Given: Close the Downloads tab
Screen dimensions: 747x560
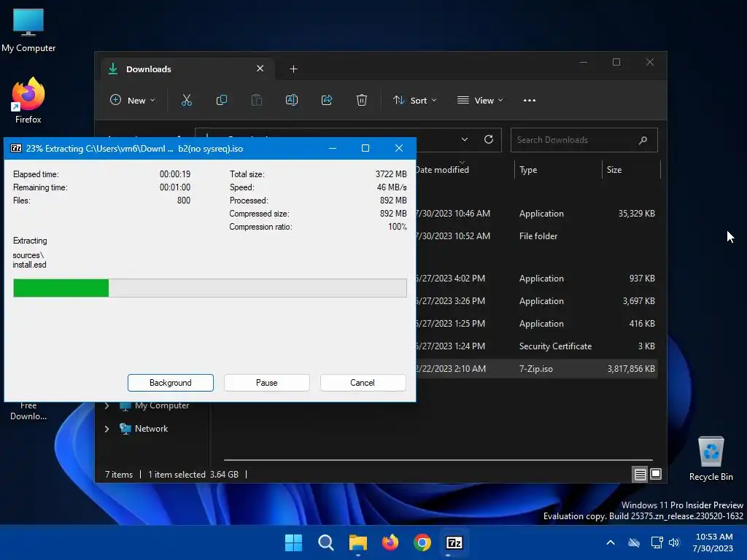Looking at the screenshot, I should [x=260, y=69].
